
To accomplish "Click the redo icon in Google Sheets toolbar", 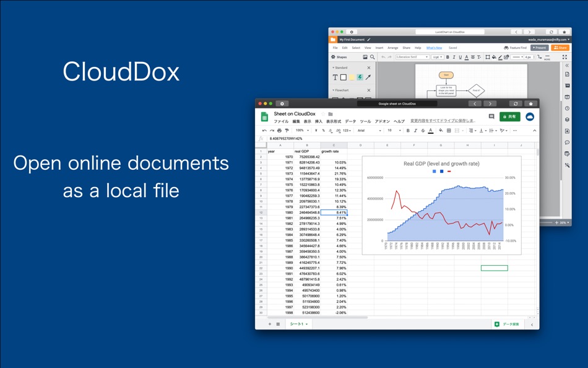I will (272, 131).
